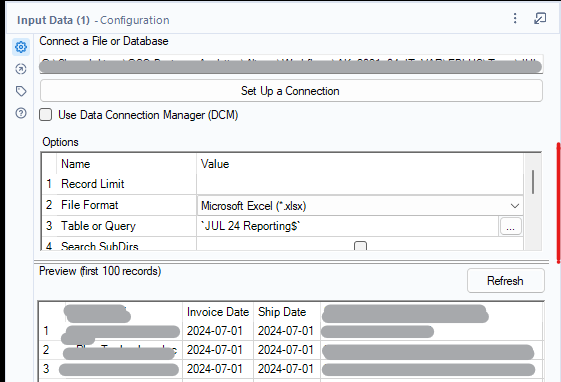This screenshot has width=561, height=382.
Task: Select the Record Limit option name
Action: [x=93, y=184]
